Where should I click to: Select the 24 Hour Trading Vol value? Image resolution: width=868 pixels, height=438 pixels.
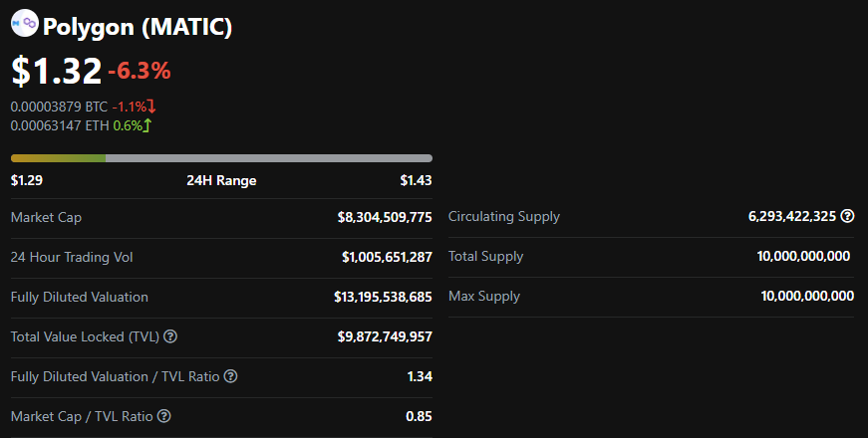[x=387, y=257]
